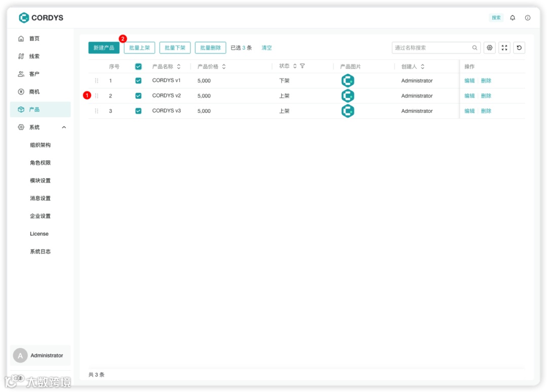This screenshot has width=547, height=392.
Task: Click the 线索 leads icon
Action: click(x=21, y=56)
